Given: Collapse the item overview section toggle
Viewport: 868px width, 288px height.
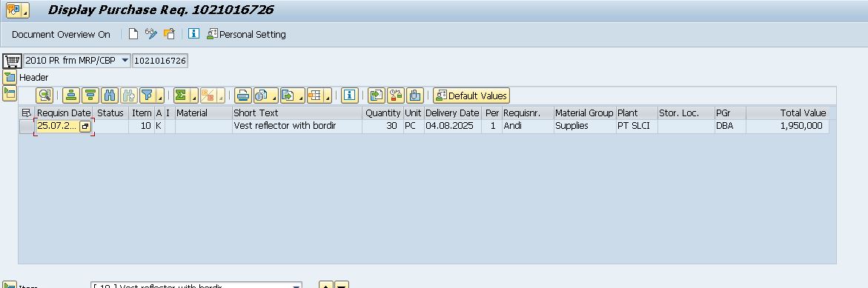Looking at the screenshot, I should coord(10,93).
